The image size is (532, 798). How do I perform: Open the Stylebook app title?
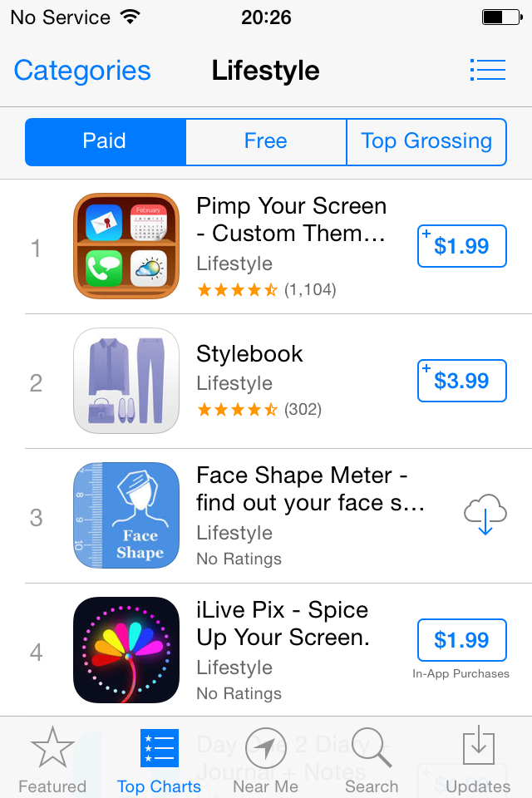click(249, 354)
